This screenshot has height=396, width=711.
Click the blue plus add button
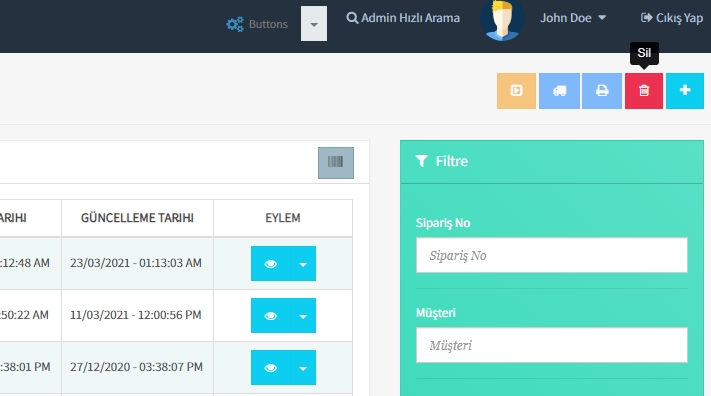tap(685, 91)
